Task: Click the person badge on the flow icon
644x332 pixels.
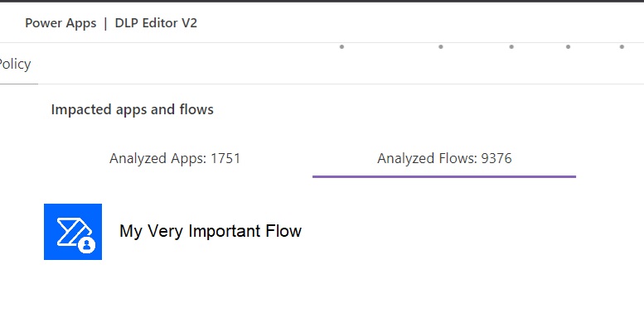Action: click(x=87, y=244)
